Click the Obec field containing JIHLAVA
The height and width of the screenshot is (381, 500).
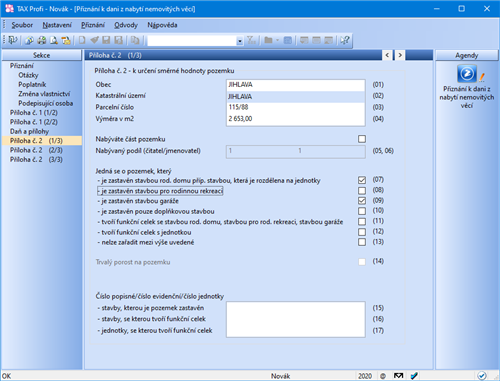point(296,85)
